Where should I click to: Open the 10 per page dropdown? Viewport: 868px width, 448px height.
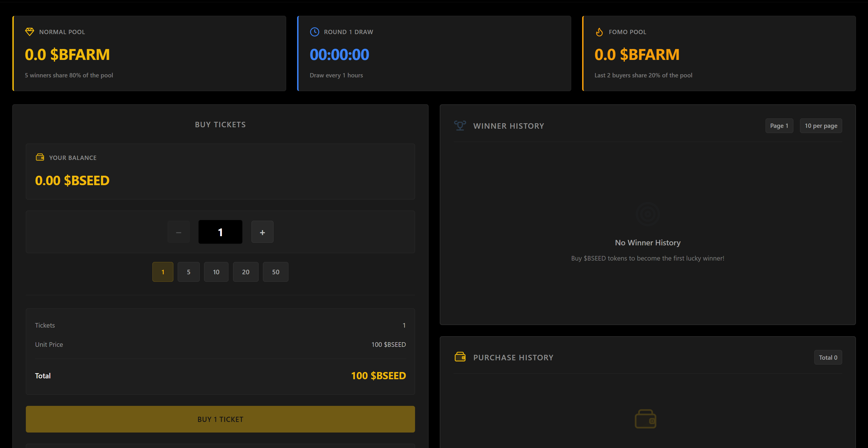point(821,126)
